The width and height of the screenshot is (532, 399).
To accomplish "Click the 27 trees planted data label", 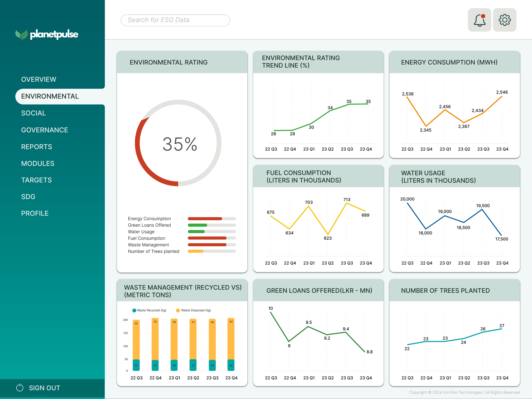I will coord(502,326).
